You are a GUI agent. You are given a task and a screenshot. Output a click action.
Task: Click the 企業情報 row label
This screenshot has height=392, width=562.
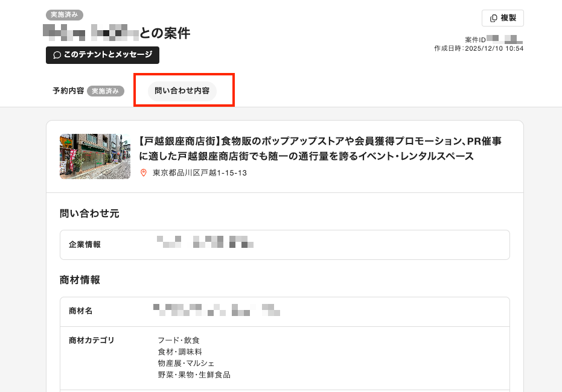85,245
